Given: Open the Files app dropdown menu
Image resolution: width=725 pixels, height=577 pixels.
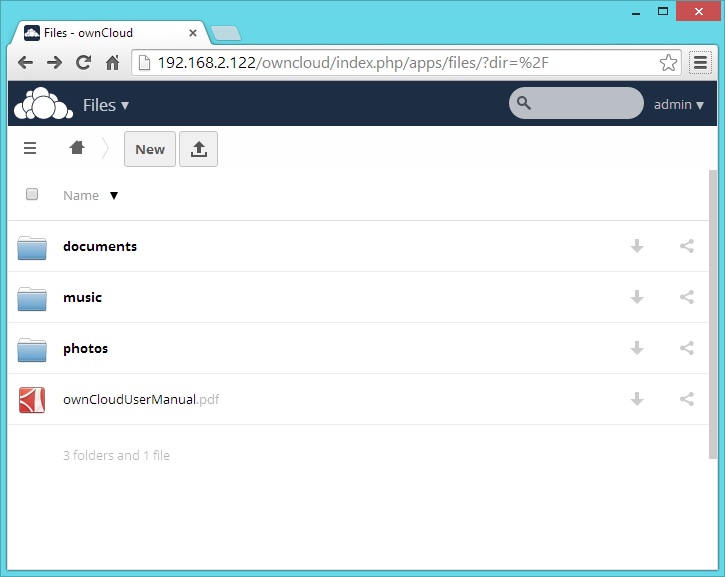Looking at the screenshot, I should [105, 105].
